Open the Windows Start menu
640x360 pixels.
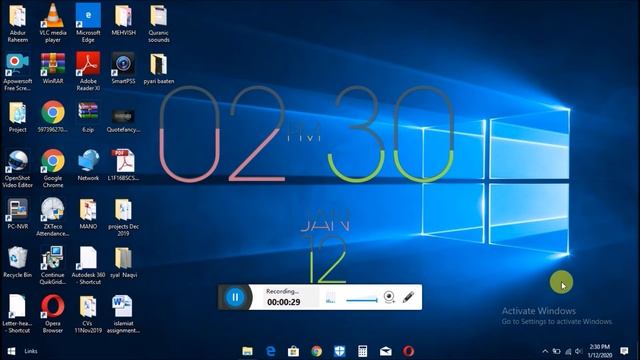pos(11,351)
